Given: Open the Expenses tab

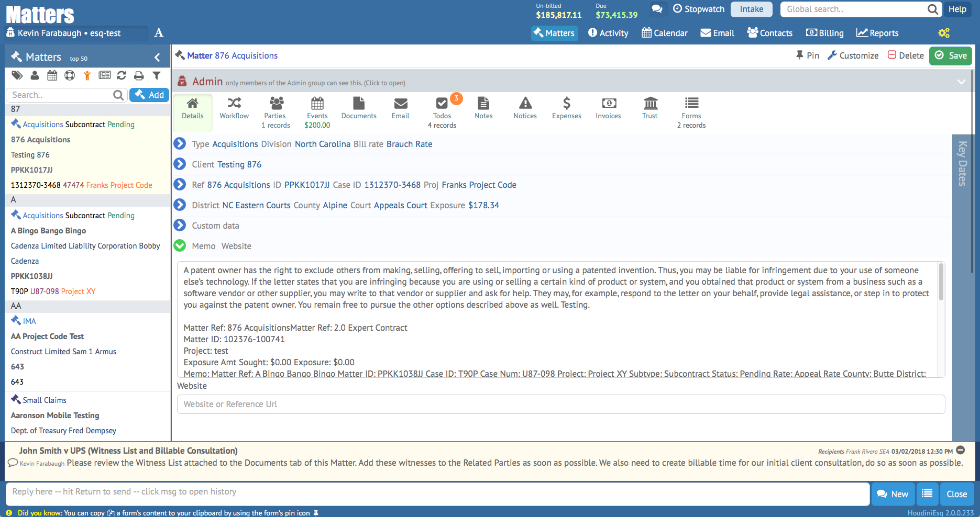Looking at the screenshot, I should point(567,109).
